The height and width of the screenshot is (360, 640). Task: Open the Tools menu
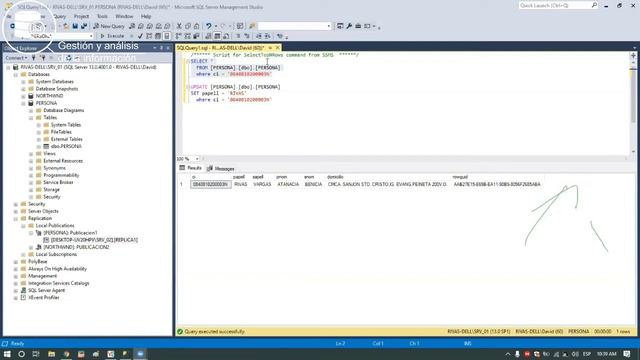102,16
